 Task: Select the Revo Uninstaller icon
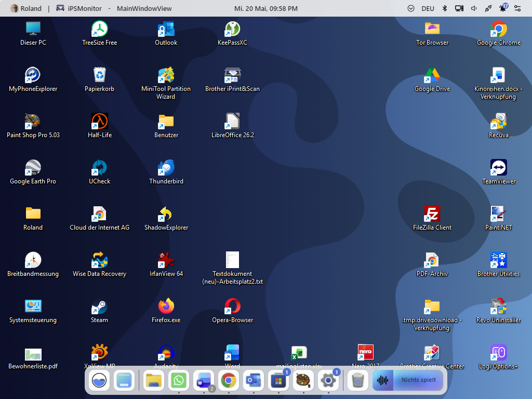tap(498, 311)
